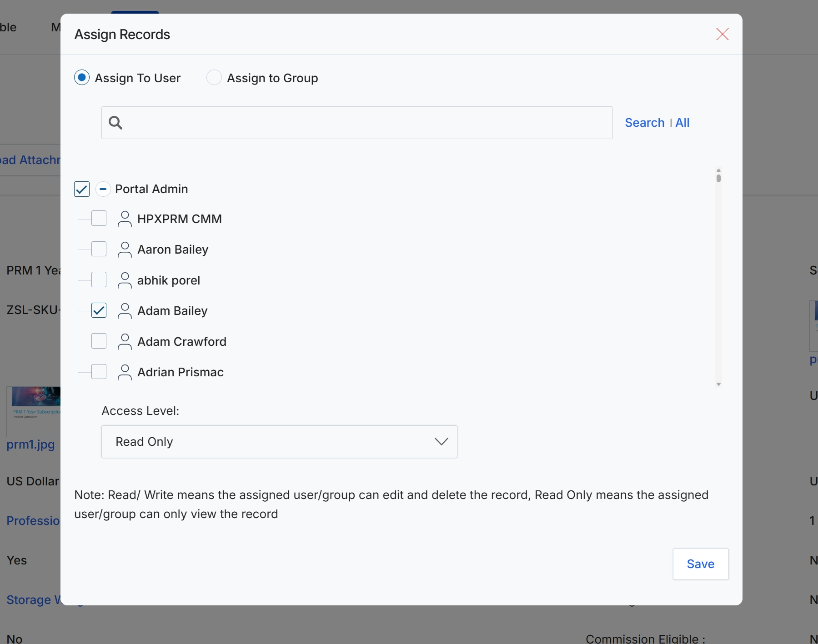Select the Assign To User radio button

[x=82, y=78]
